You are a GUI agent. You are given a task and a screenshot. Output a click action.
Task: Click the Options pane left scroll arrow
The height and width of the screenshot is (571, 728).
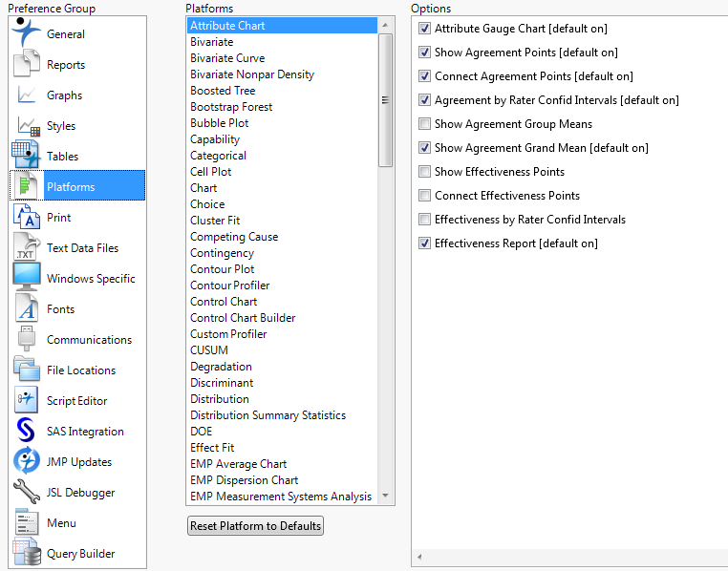(419, 557)
